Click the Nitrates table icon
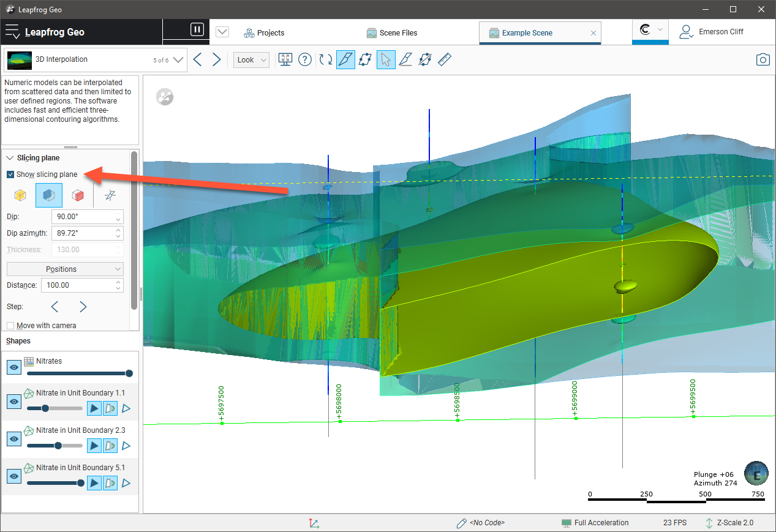This screenshot has width=776, height=532. point(29,361)
